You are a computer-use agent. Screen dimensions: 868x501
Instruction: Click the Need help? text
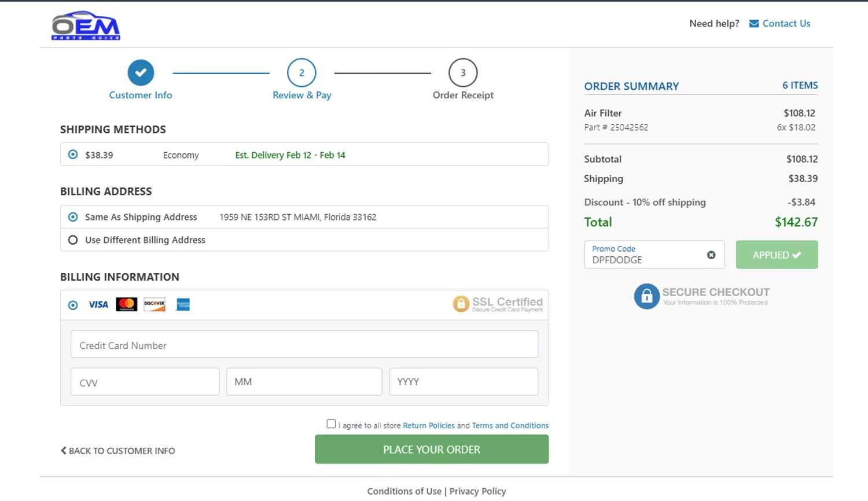[714, 24]
